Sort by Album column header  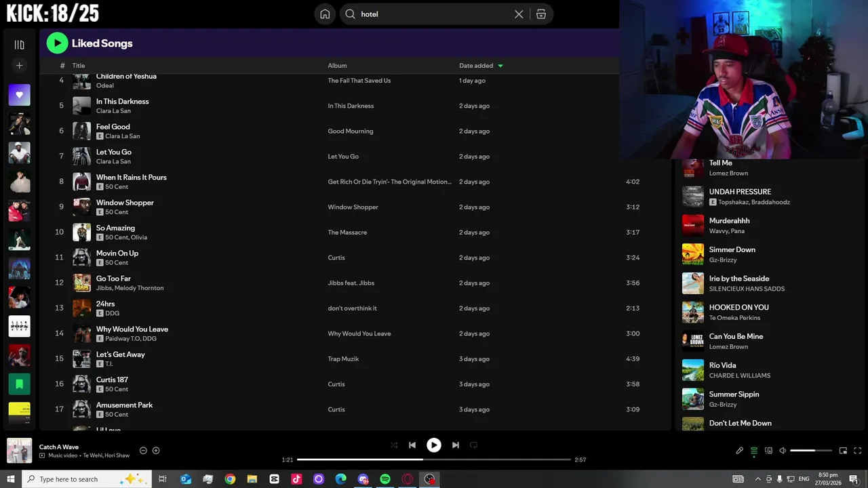(x=337, y=66)
